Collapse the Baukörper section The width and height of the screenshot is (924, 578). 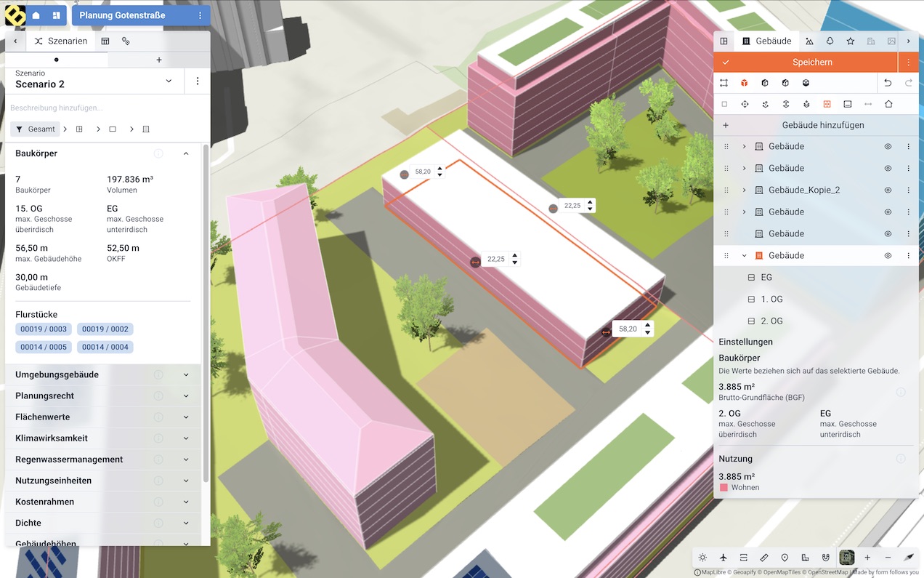click(x=186, y=153)
